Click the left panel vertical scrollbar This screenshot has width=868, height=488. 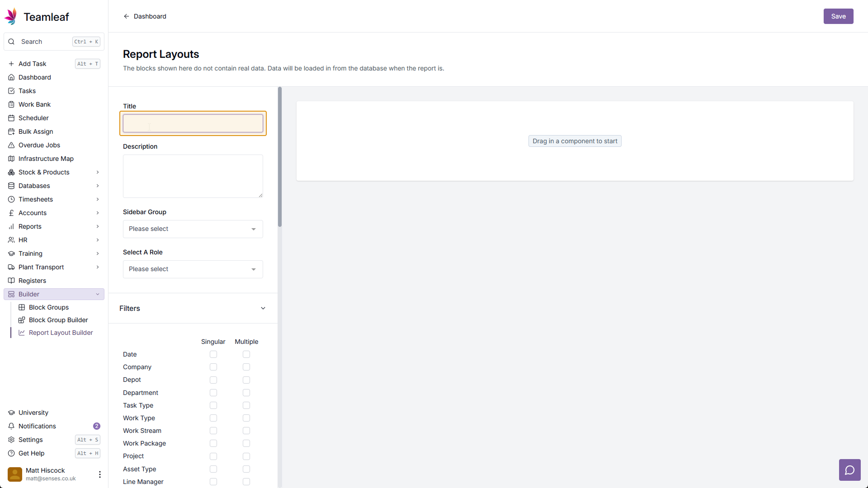pyautogui.click(x=280, y=157)
